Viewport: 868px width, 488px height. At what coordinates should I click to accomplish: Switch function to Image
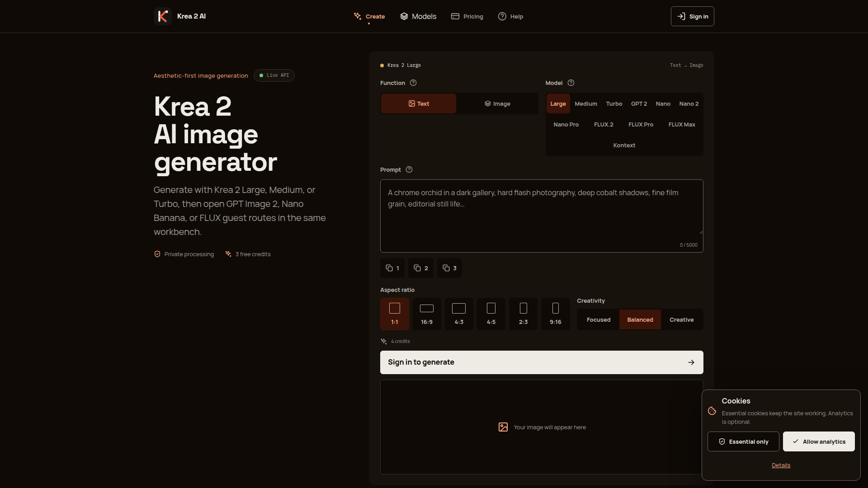[497, 103]
